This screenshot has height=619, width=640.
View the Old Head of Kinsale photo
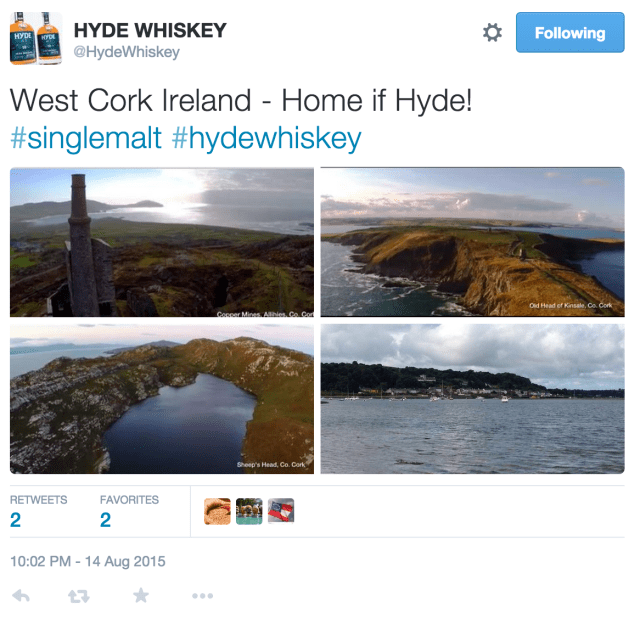(x=472, y=242)
